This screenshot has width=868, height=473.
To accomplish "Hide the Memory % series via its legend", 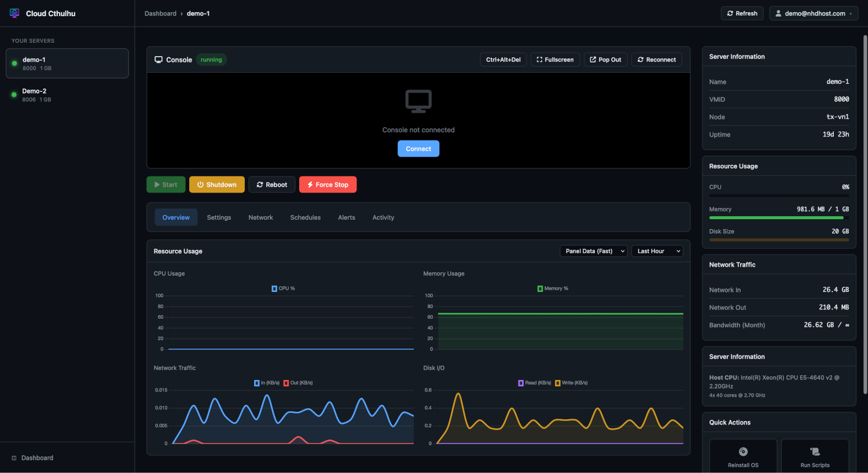I will coord(553,287).
